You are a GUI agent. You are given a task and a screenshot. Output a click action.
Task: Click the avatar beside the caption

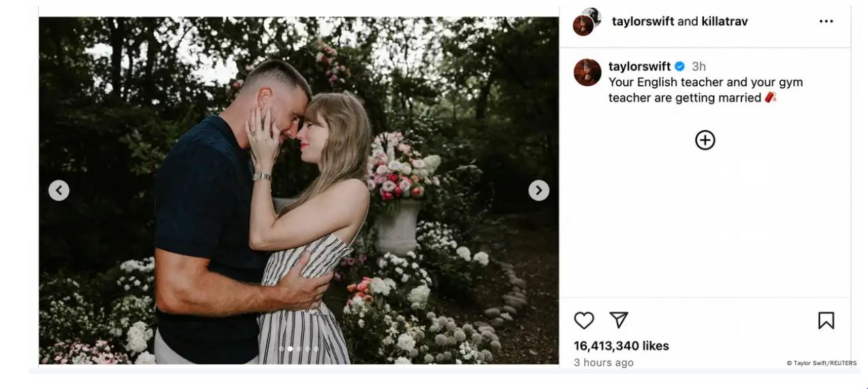(x=588, y=72)
